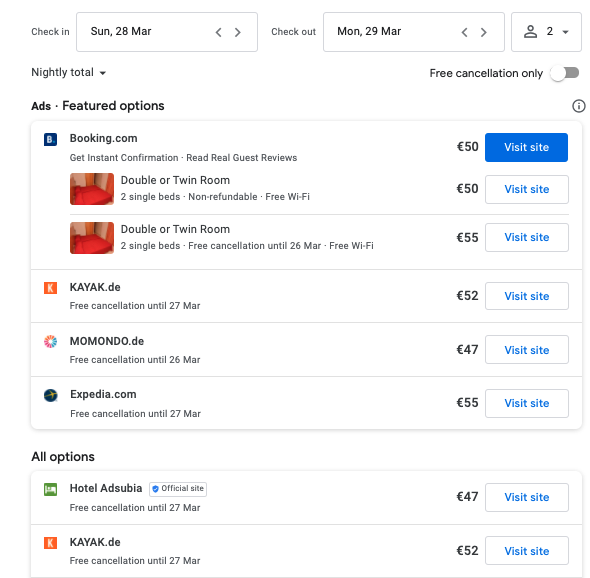
Task: Click the 'Featured options' heading
Action: click(x=113, y=106)
